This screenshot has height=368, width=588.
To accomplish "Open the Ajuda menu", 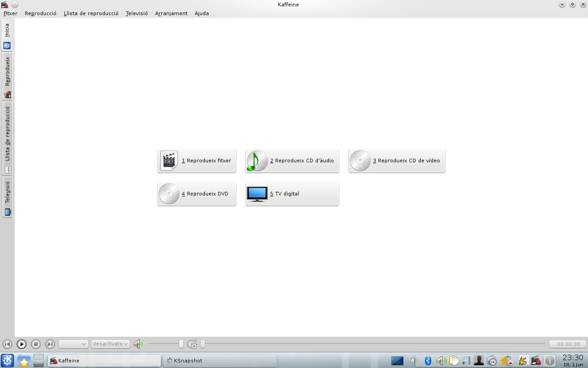I will [202, 13].
